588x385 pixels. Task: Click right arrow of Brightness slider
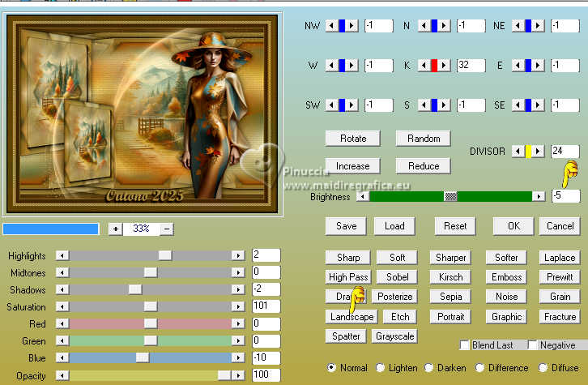click(x=539, y=196)
